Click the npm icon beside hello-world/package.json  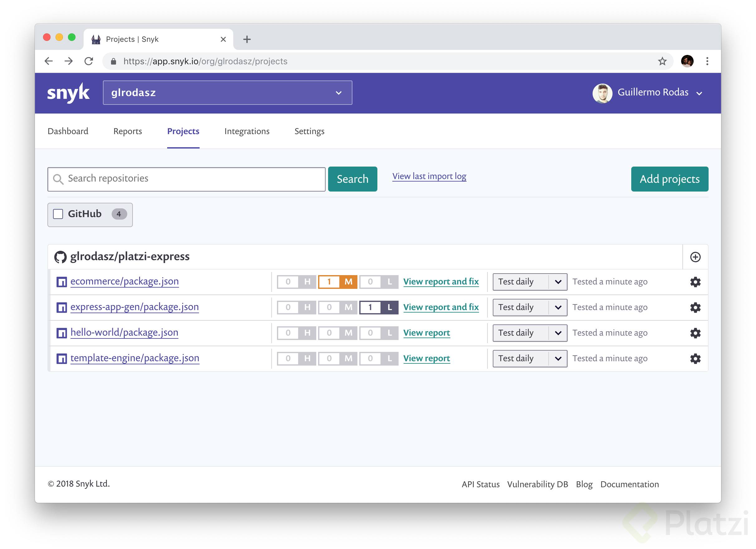62,333
